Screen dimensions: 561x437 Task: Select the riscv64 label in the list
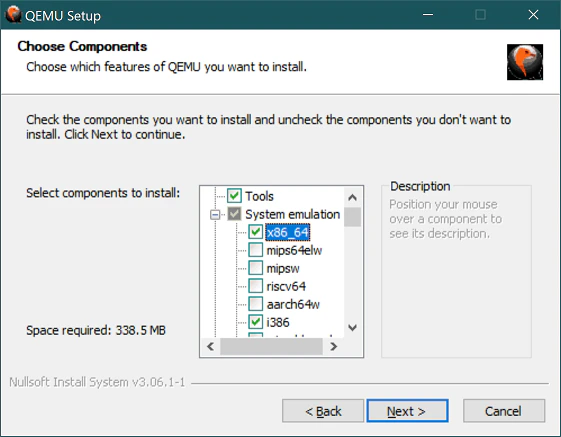(286, 286)
